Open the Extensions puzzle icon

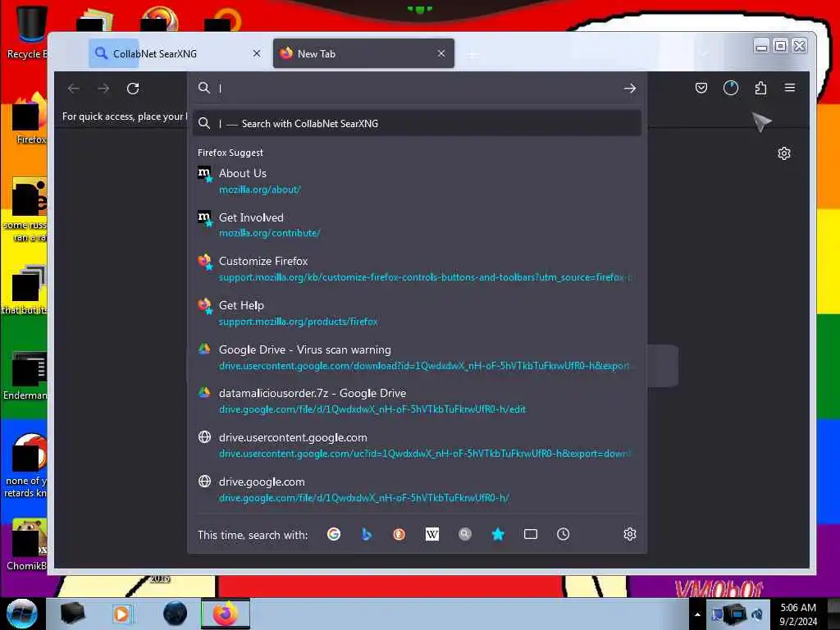pyautogui.click(x=760, y=88)
